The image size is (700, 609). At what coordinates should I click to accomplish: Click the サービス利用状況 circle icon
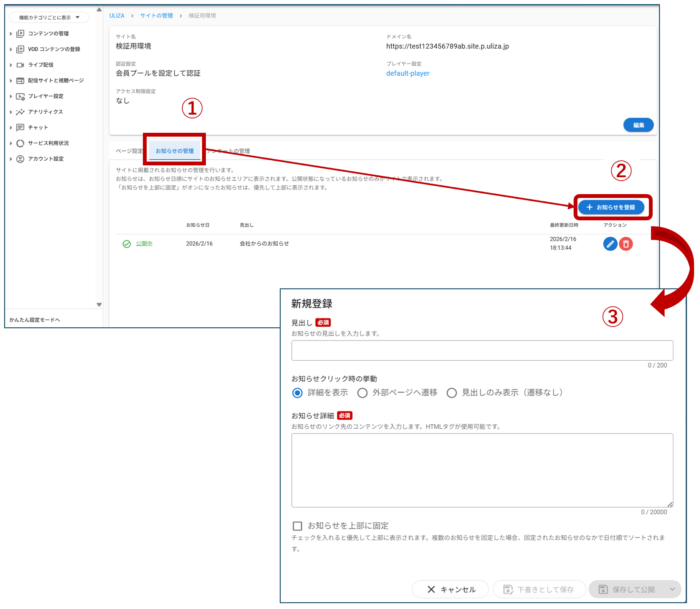(x=20, y=143)
